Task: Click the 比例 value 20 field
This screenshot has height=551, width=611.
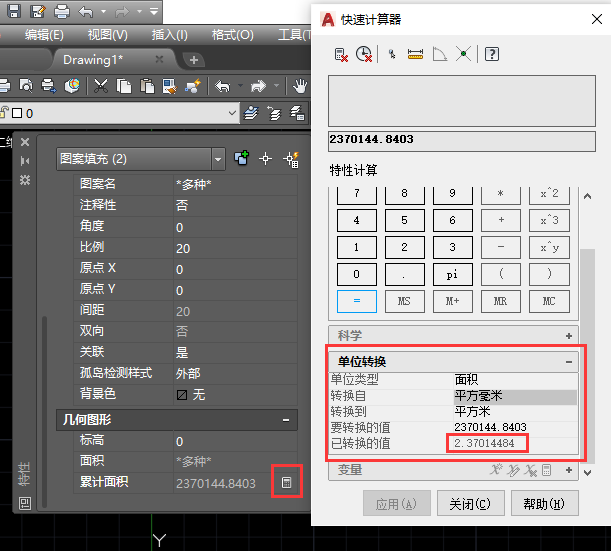Action: (x=235, y=248)
